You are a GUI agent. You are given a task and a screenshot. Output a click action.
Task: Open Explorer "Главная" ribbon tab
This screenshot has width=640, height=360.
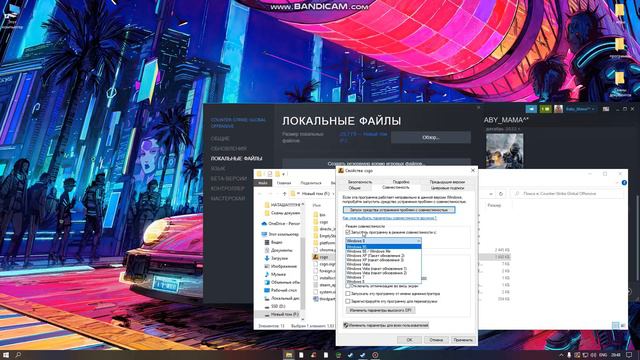tap(284, 183)
